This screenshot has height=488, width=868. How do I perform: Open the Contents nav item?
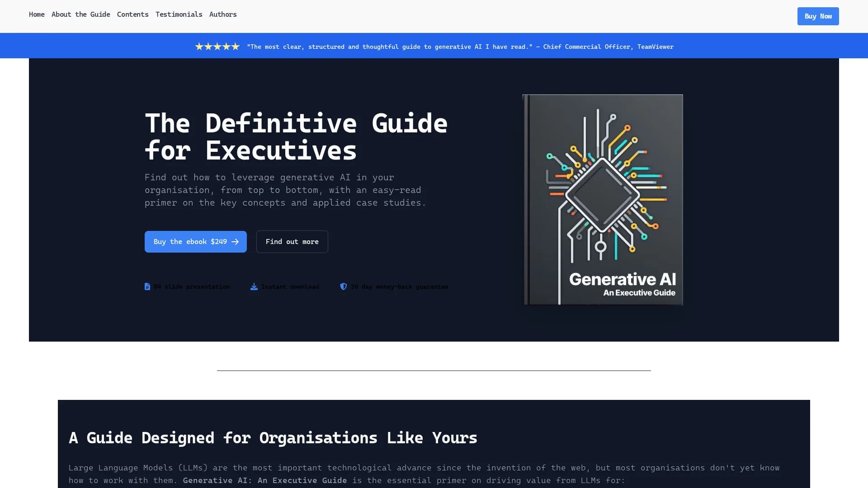click(132, 14)
